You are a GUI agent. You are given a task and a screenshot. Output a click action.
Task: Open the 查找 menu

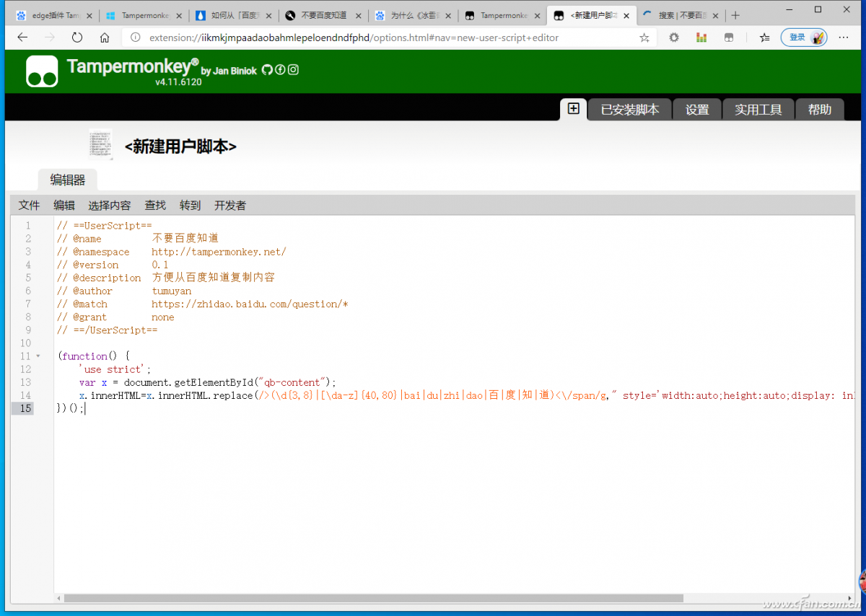[155, 206]
